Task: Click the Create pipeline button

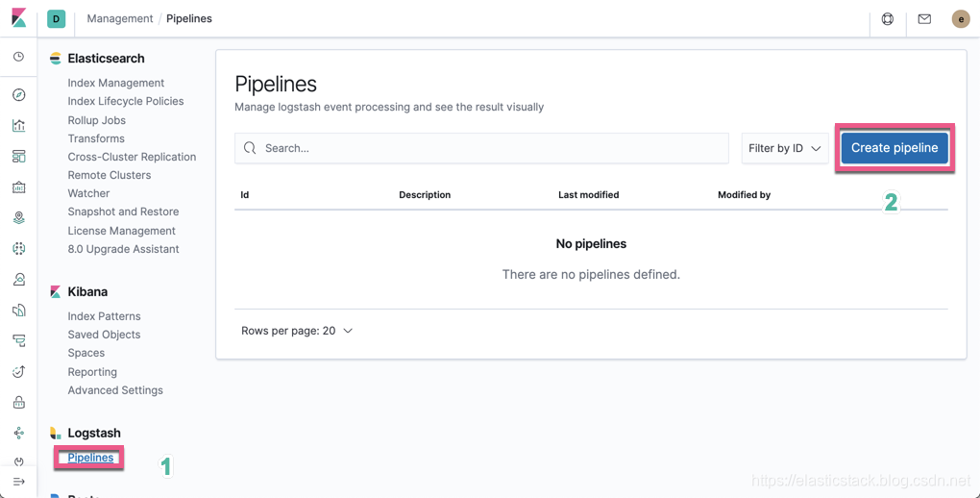Action: 894,148
